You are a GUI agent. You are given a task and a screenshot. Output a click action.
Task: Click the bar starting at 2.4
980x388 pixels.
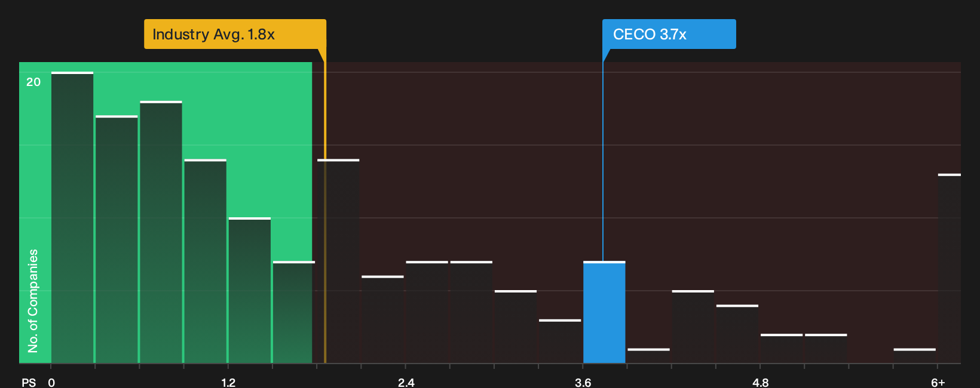[427, 312]
